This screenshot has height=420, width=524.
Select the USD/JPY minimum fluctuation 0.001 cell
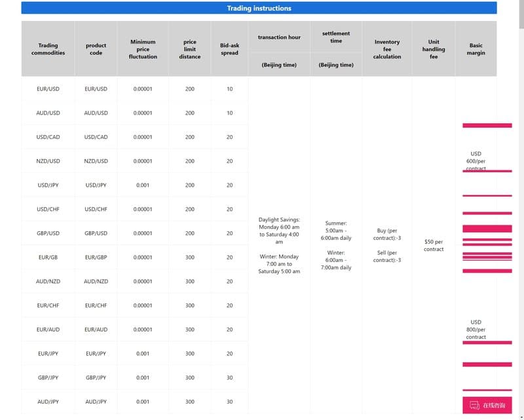click(x=143, y=185)
